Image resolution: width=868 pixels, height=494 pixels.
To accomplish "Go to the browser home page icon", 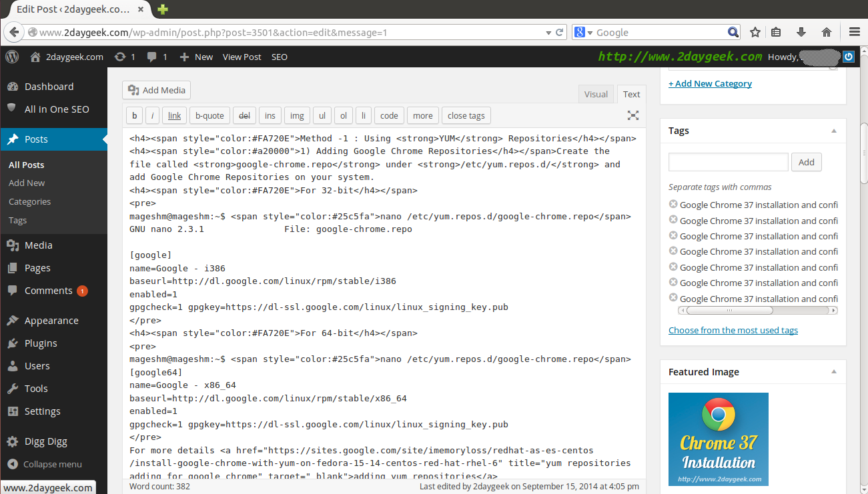I will [826, 32].
